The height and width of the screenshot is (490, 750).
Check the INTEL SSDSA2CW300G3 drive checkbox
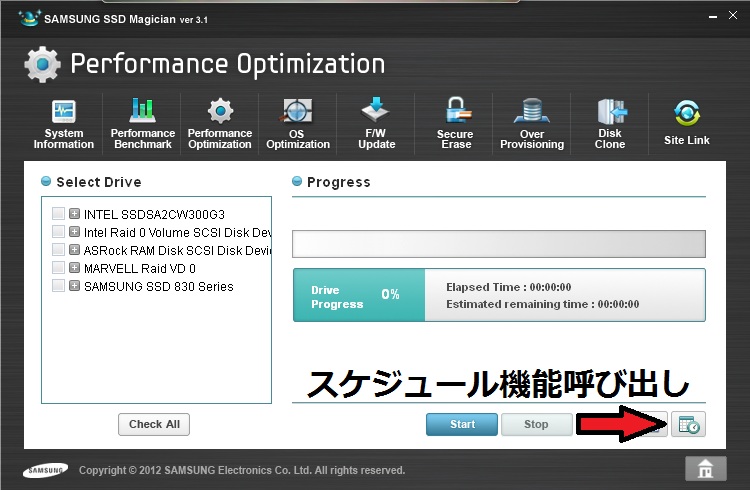point(58,213)
